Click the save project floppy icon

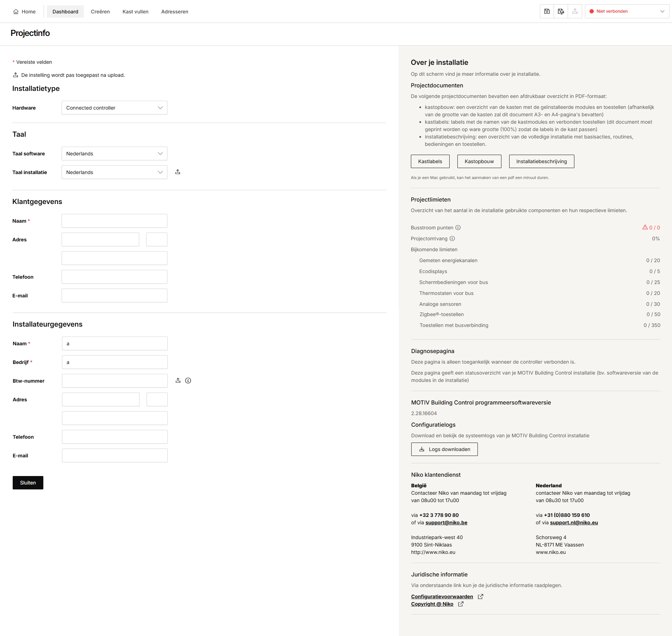click(547, 11)
